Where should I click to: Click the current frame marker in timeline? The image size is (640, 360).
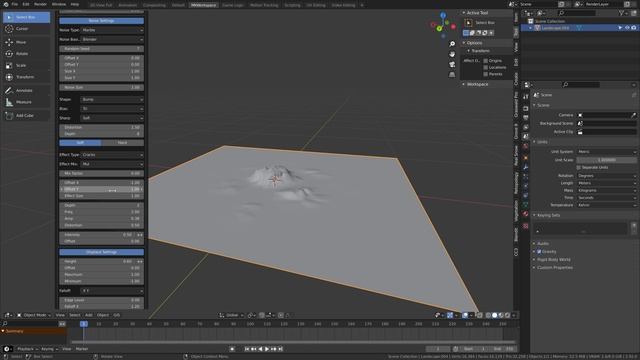tap(84, 324)
